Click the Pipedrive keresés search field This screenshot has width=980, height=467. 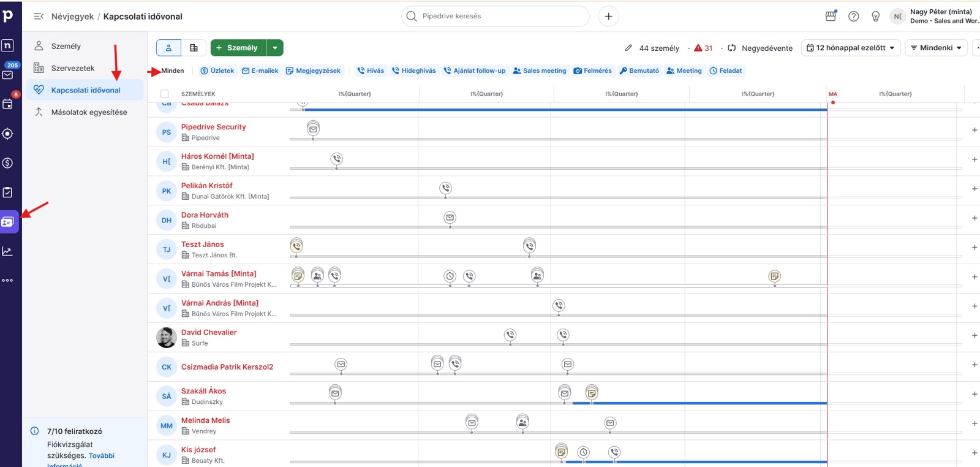pyautogui.click(x=496, y=17)
